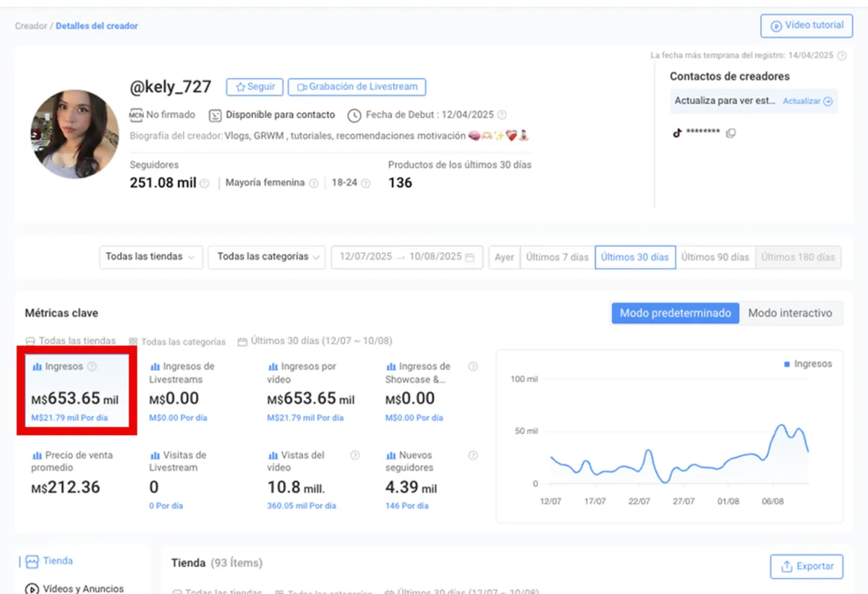Select Ingresos por video metric
This screenshot has height=594, width=868.
click(x=312, y=391)
